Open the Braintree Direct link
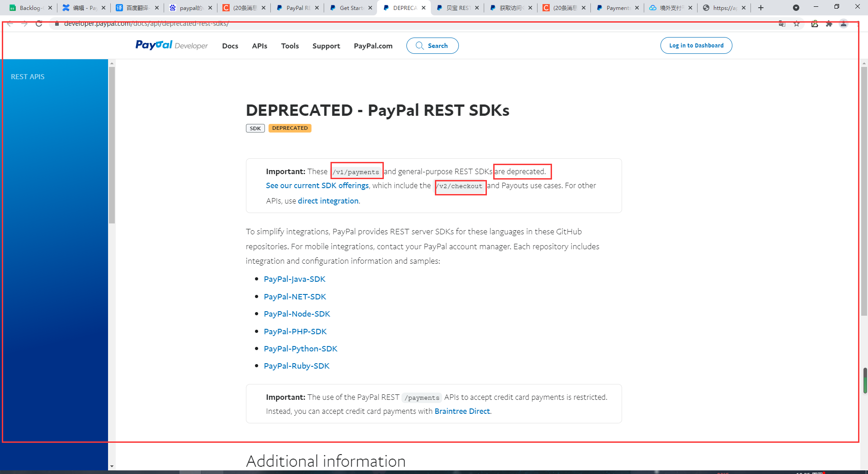This screenshot has width=868, height=474. point(462,411)
